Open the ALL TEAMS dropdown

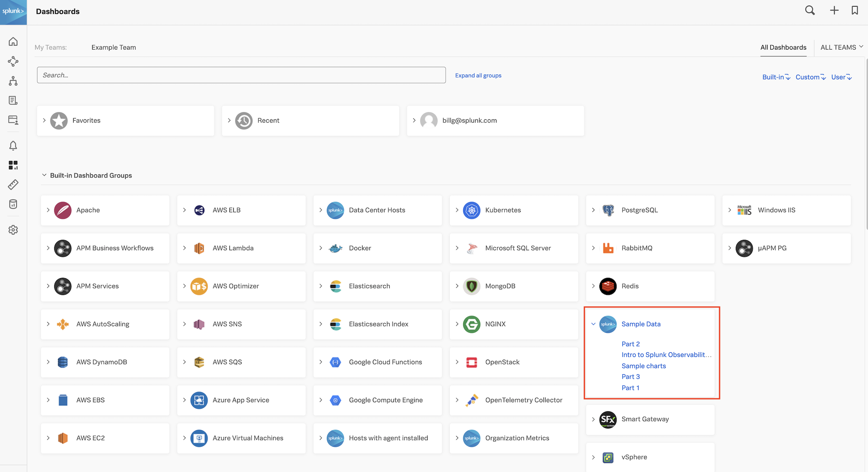coord(841,47)
